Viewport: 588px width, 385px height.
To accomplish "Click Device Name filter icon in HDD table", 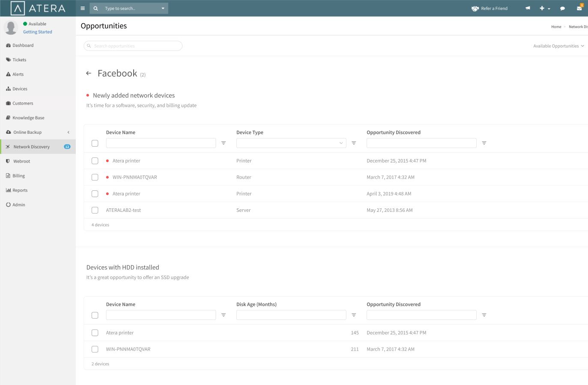I will click(224, 315).
